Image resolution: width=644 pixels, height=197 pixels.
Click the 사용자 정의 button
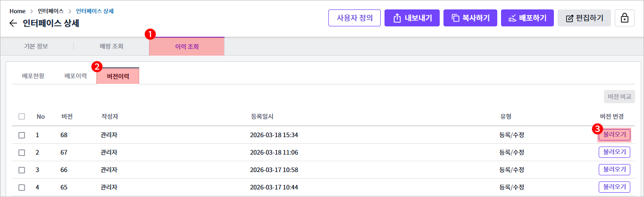click(x=354, y=18)
